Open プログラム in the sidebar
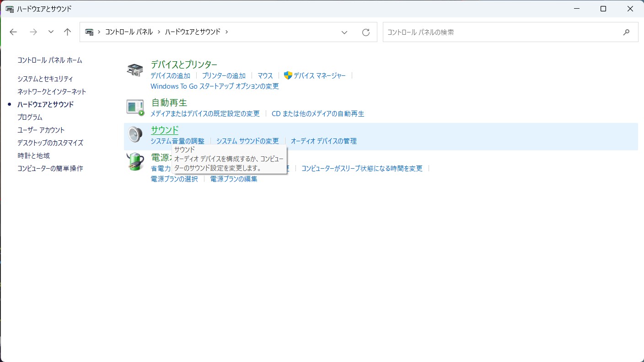Viewport: 644px width, 362px height. point(30,117)
